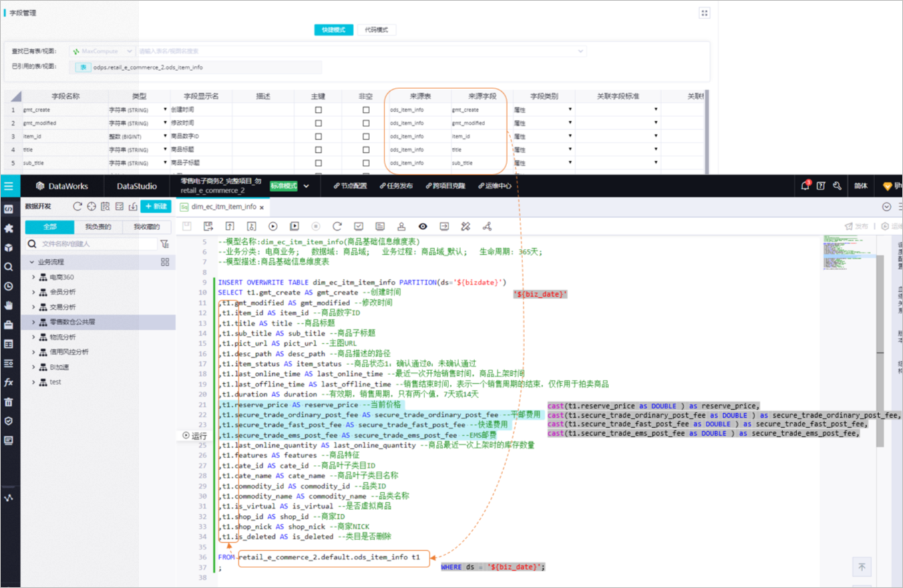Screen dimensions: 903x588
Task: Open the recycle bin icon in left sidebar
Action: (x=9, y=402)
